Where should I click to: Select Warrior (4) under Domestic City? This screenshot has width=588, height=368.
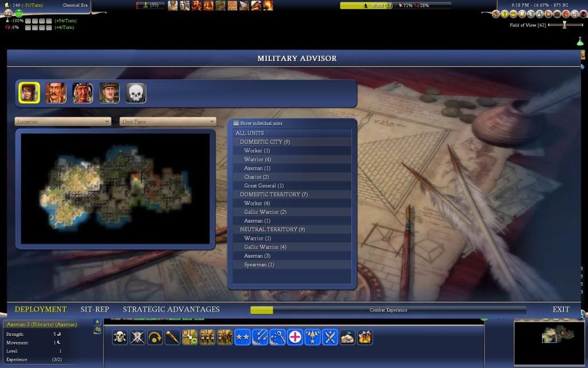292,159
